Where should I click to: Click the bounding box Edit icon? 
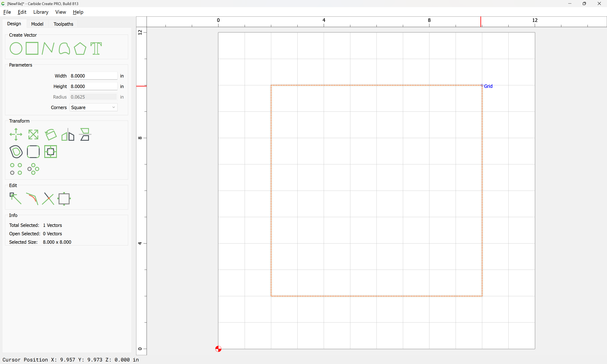click(x=64, y=199)
